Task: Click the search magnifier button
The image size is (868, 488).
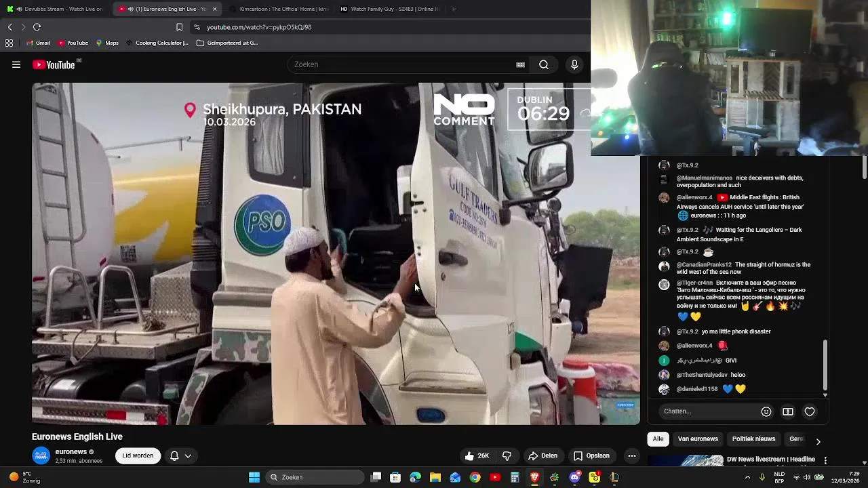Action: 544,64
